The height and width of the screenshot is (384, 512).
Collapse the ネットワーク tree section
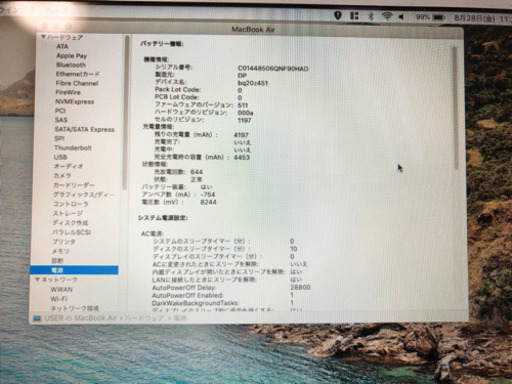(38, 279)
